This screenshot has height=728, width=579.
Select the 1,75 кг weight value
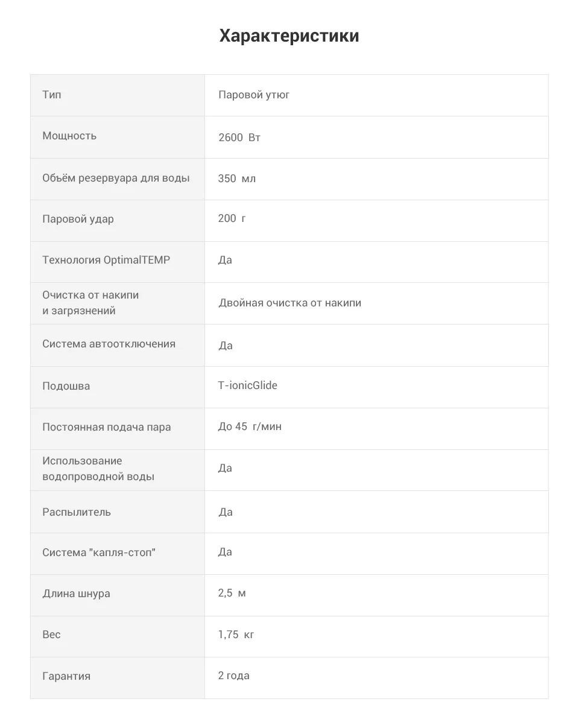click(x=236, y=635)
